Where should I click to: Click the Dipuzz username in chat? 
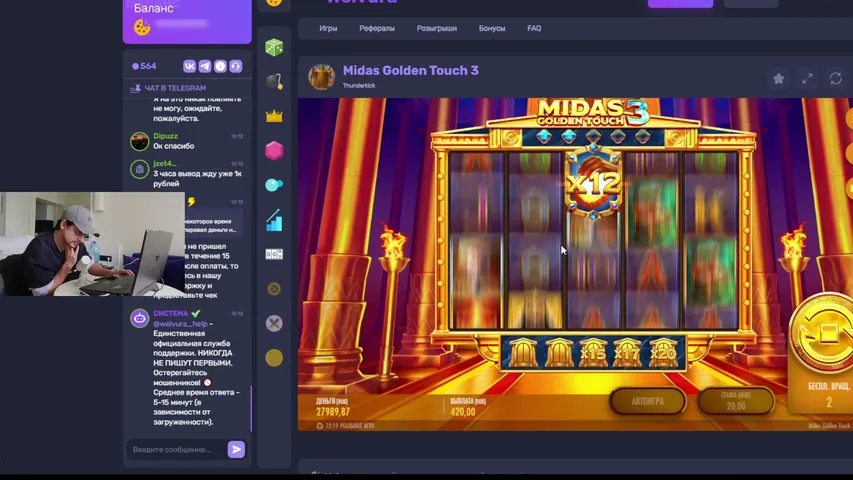(x=165, y=136)
